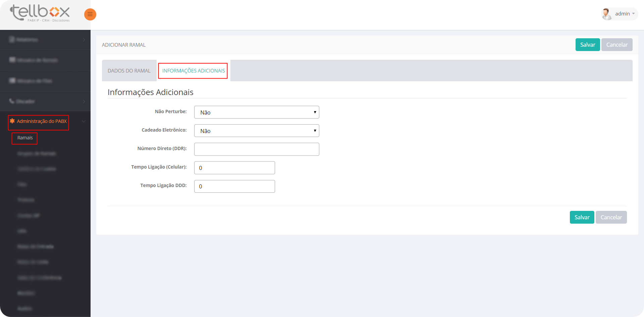
Task: Open the admin account dropdown arrow
Action: pos(634,14)
